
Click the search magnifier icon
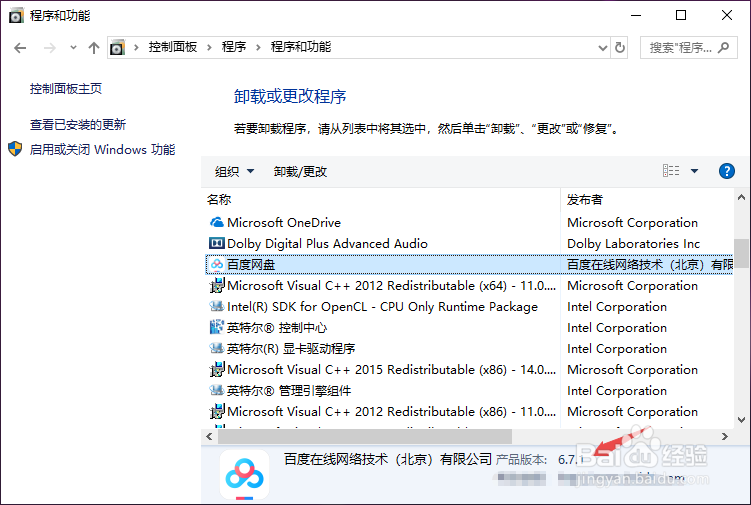[724, 47]
